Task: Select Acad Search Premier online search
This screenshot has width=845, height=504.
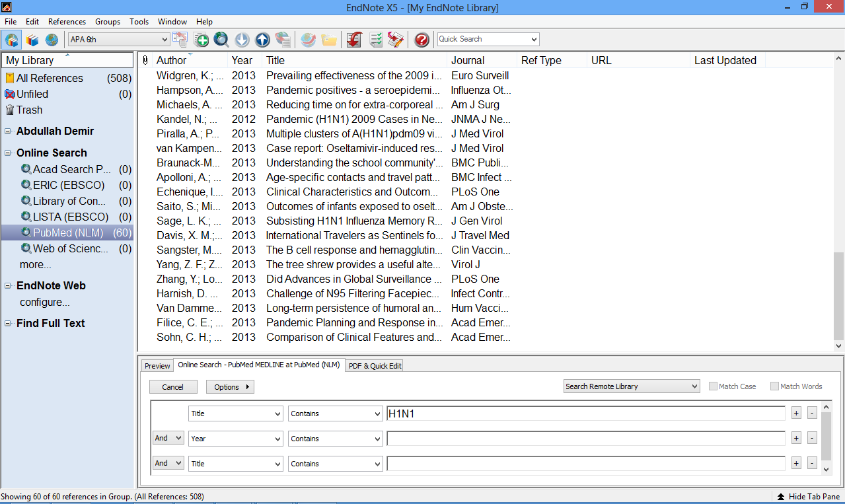Action: point(67,169)
